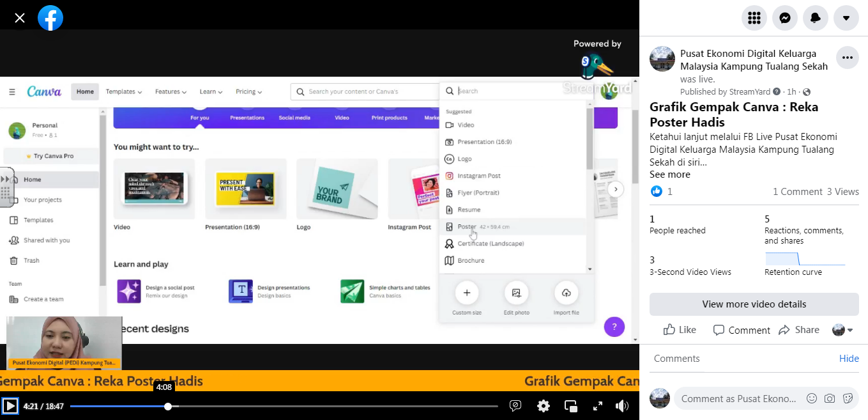
Task: Select the Social media category tab
Action: [x=294, y=118]
